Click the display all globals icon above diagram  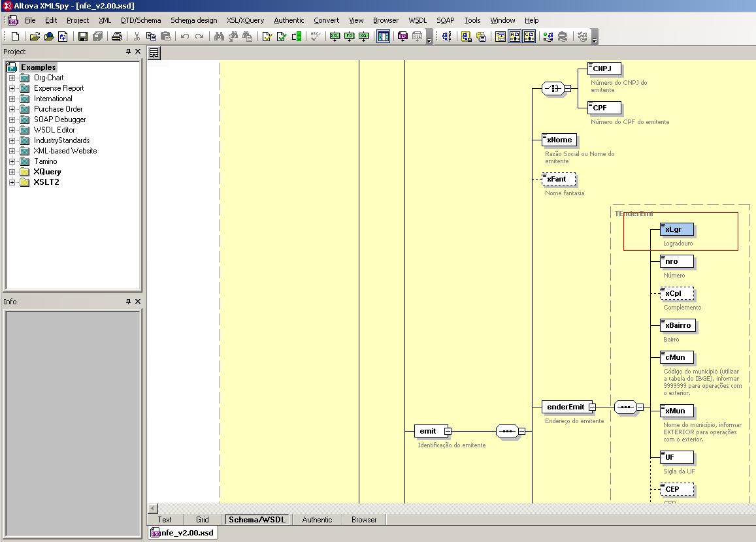[x=154, y=54]
